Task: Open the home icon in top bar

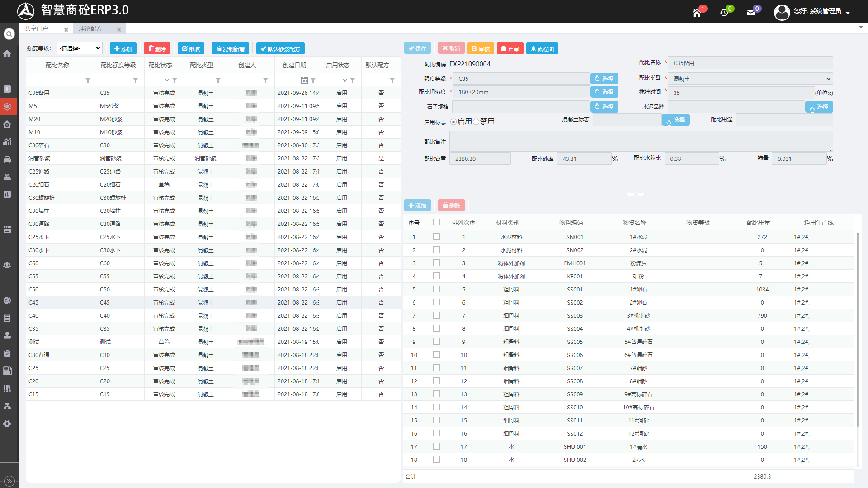Action: point(697,13)
